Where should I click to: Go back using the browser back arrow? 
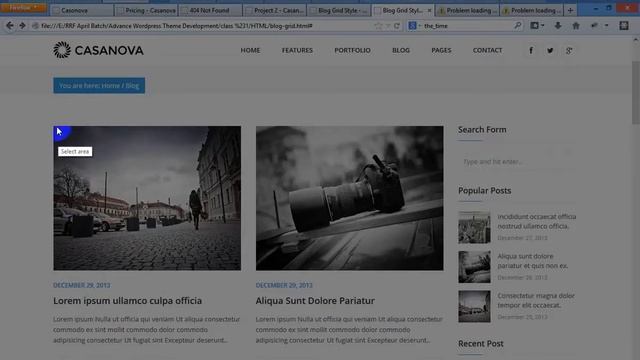(10, 26)
